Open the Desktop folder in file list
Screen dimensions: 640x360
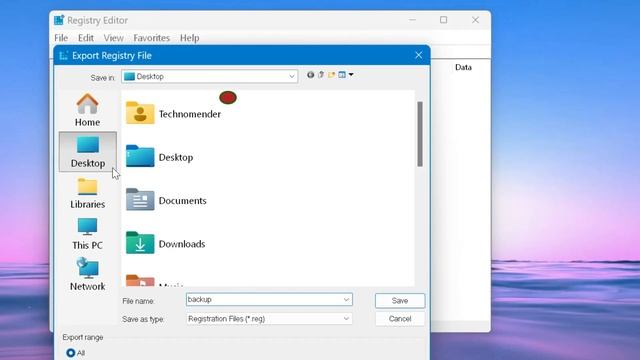[x=160, y=157]
